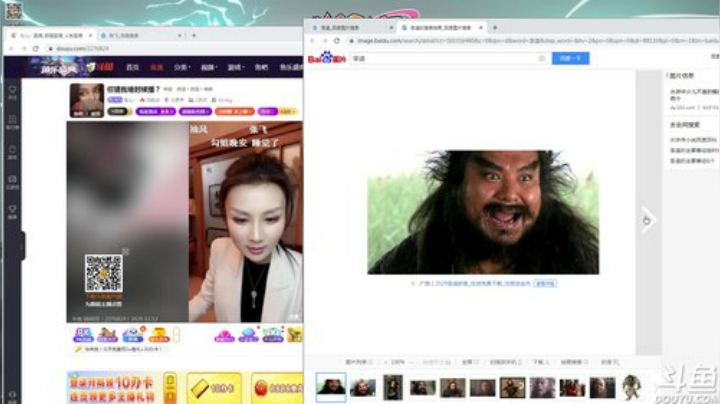Open a new tab in the Douyu browser window
720x404 pixels.
click(x=194, y=35)
